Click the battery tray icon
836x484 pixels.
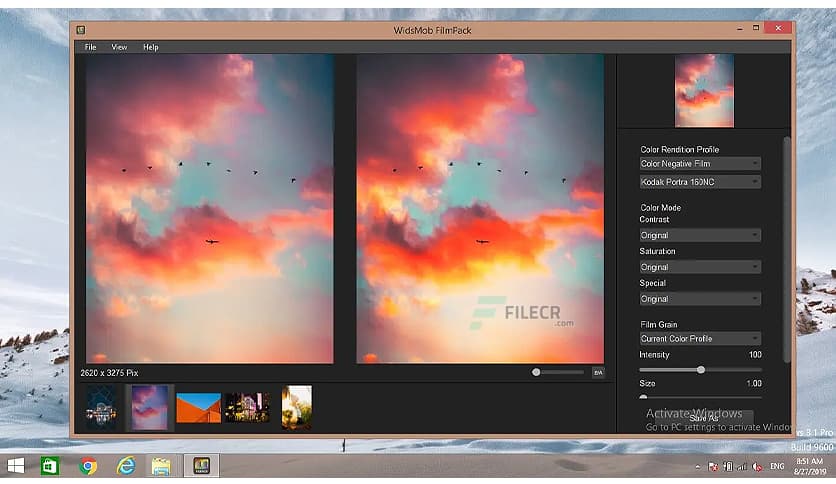(x=728, y=466)
